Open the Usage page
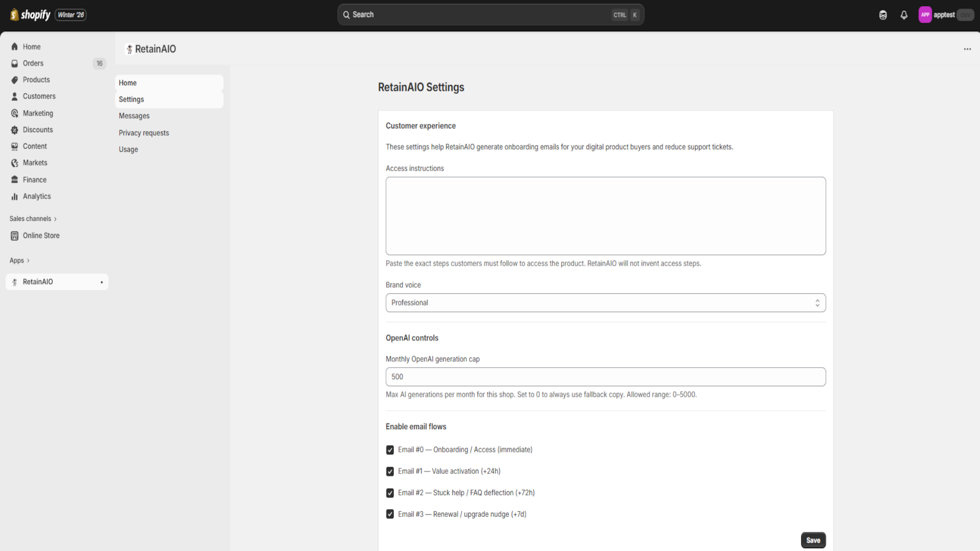980x551 pixels. coord(128,149)
